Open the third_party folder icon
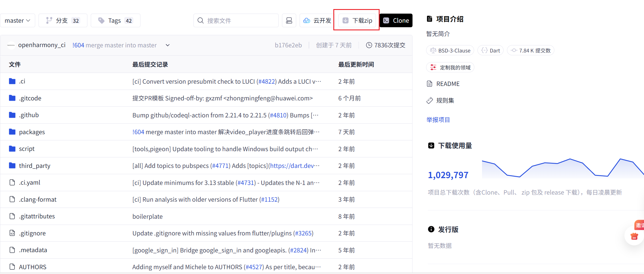 coord(12,166)
